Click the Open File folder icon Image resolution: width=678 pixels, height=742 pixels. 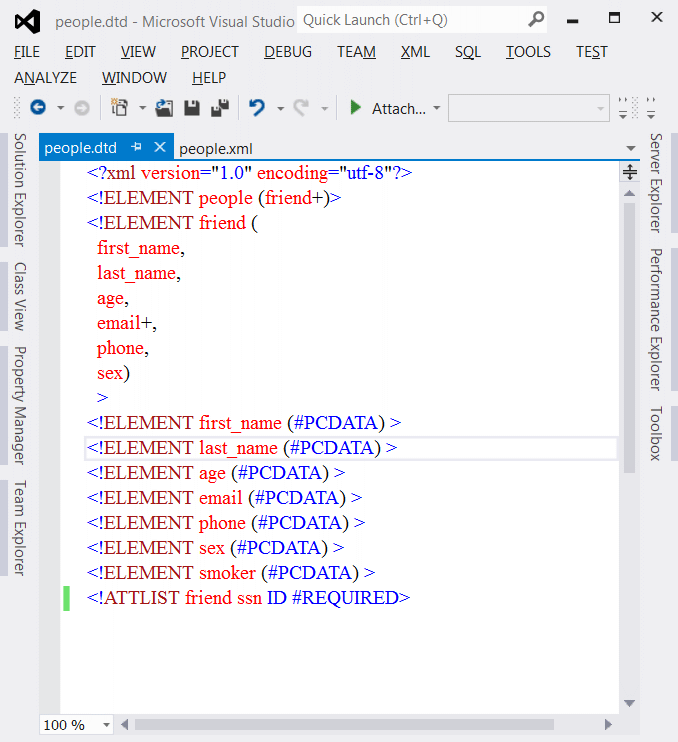pos(164,108)
